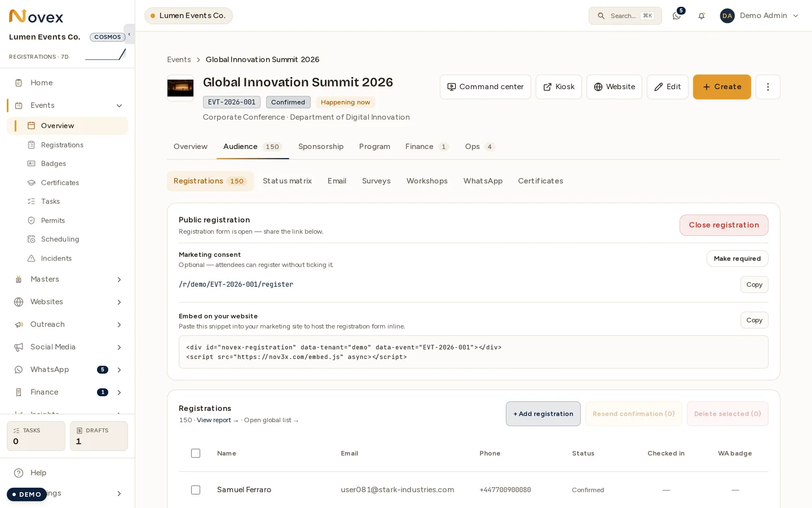Click the Finance sidebar icon
The image size is (812, 508).
click(19, 392)
